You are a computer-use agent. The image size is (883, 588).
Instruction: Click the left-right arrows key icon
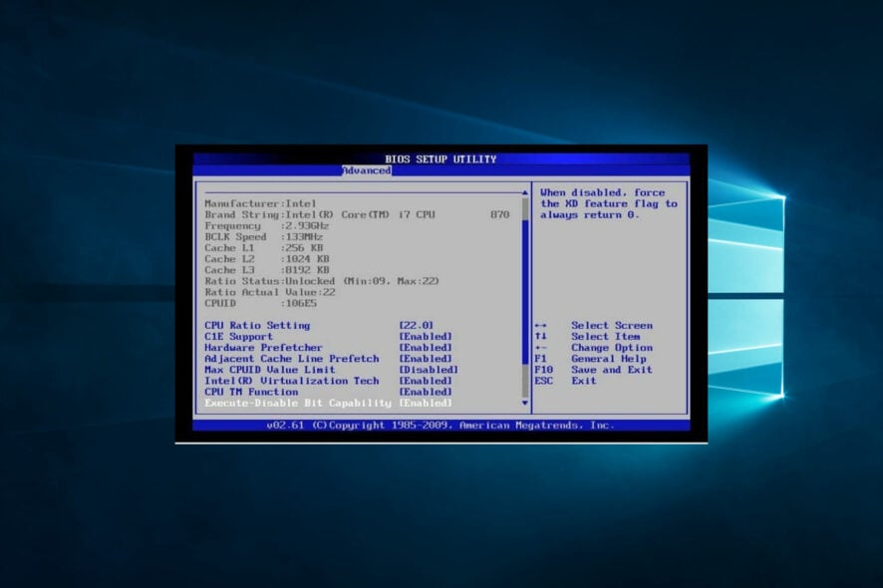click(x=540, y=326)
